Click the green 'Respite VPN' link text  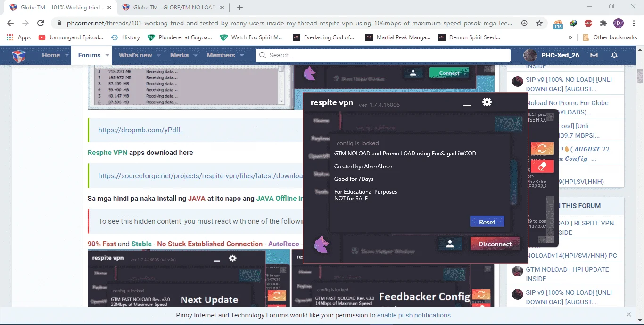tap(107, 153)
